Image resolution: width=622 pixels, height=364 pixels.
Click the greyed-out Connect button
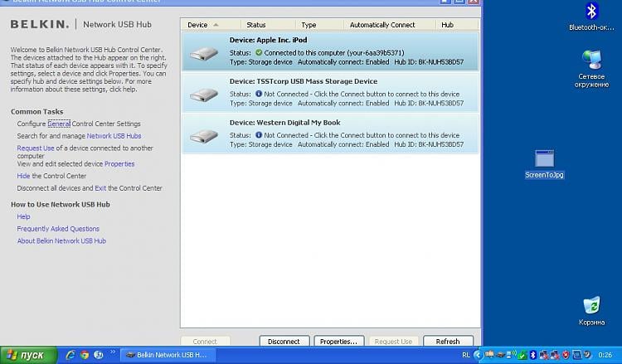point(205,341)
